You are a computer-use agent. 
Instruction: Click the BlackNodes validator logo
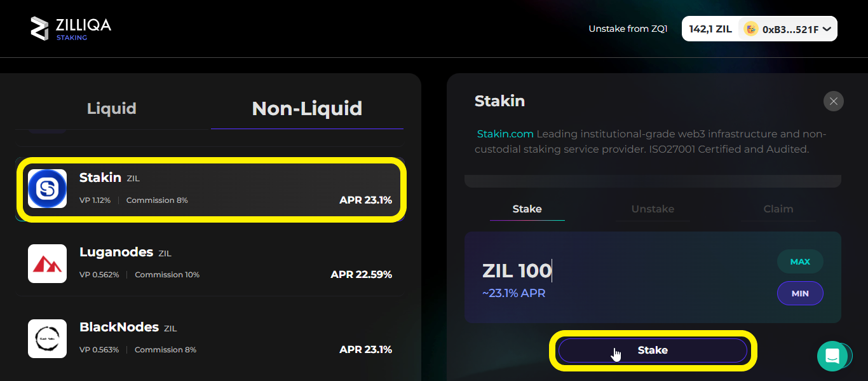(x=47, y=338)
